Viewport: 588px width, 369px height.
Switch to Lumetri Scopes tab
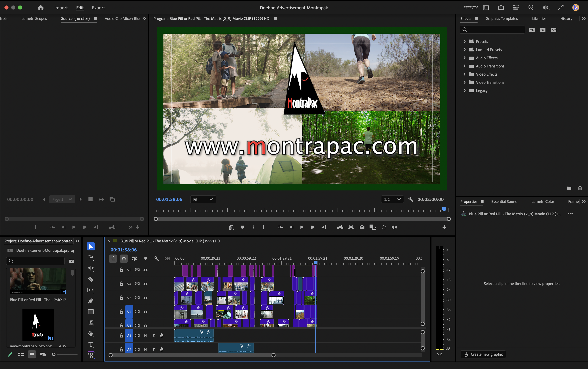34,19
